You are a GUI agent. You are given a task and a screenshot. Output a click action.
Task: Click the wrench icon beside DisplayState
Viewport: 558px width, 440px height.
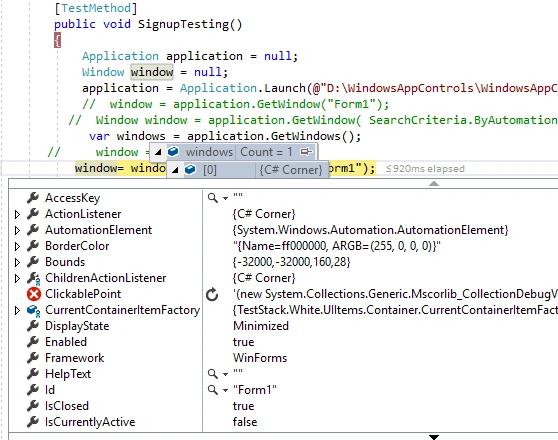33,326
